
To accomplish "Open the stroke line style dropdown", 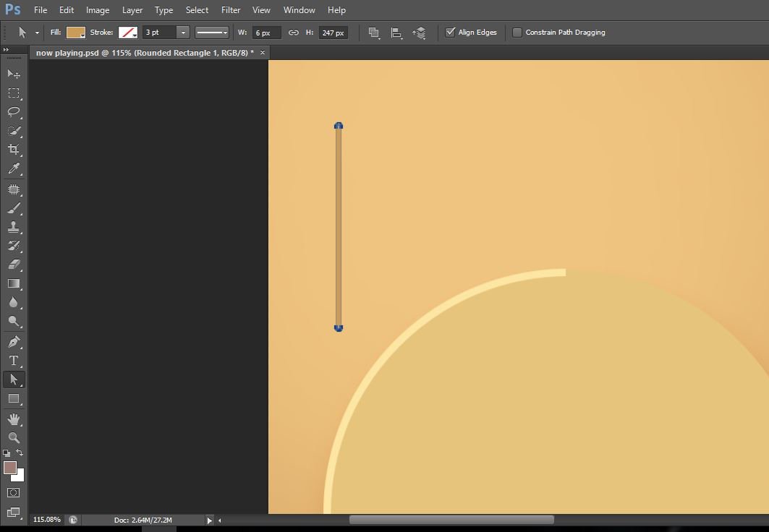I will coord(212,33).
